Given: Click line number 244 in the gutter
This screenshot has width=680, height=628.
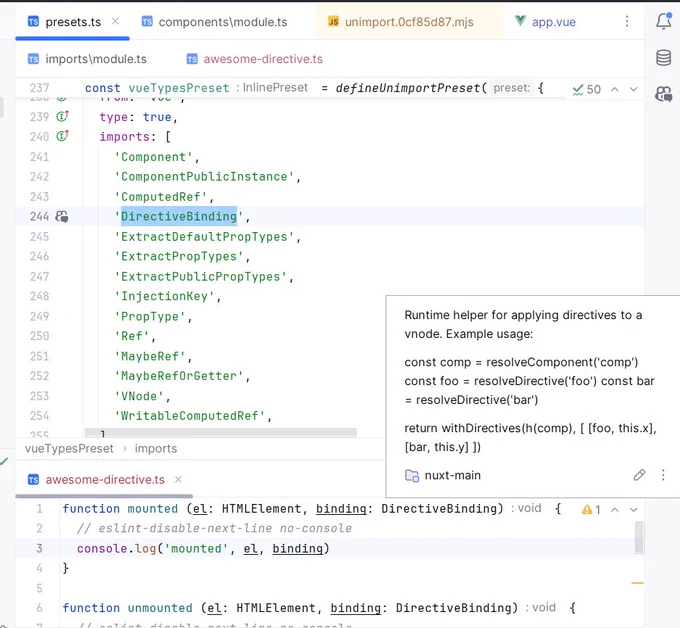Looking at the screenshot, I should pyautogui.click(x=39, y=216).
